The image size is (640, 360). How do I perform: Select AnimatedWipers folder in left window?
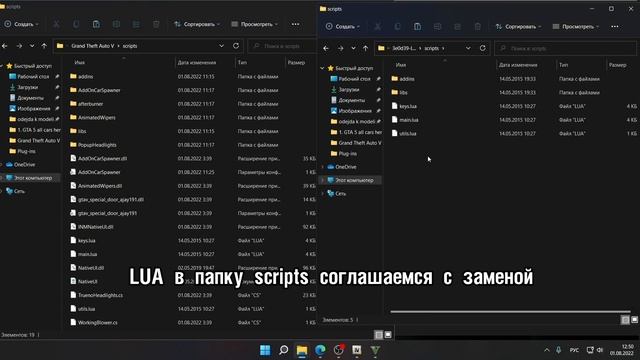tap(97, 118)
